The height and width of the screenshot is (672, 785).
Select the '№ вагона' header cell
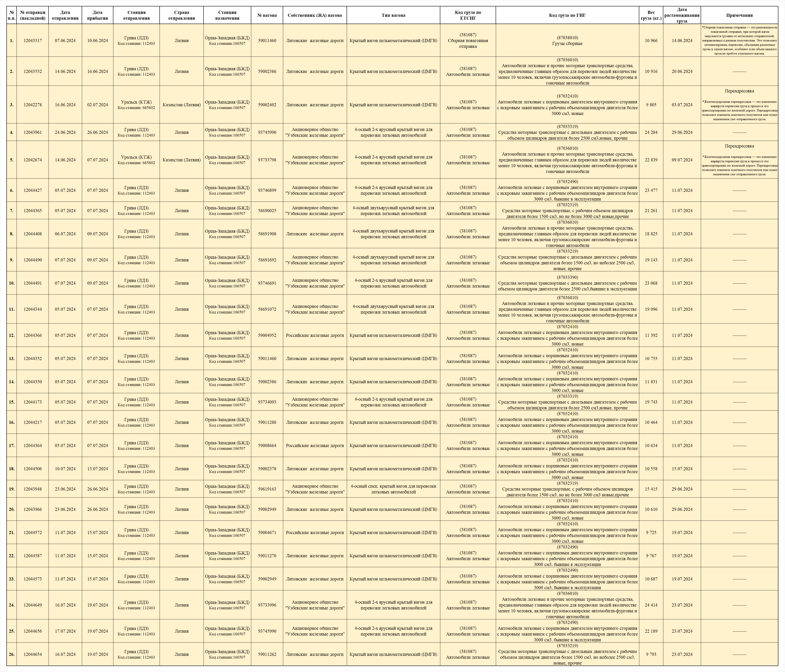pyautogui.click(x=267, y=16)
